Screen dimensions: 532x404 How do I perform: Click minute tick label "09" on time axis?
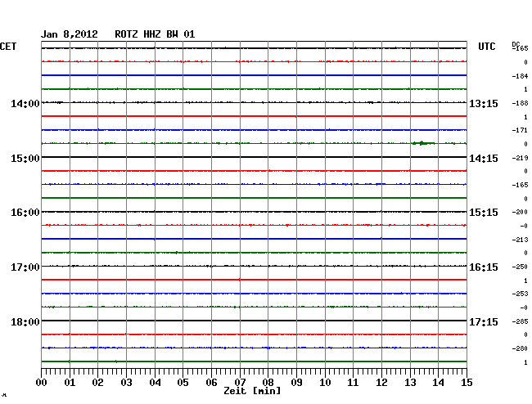[x=296, y=383]
